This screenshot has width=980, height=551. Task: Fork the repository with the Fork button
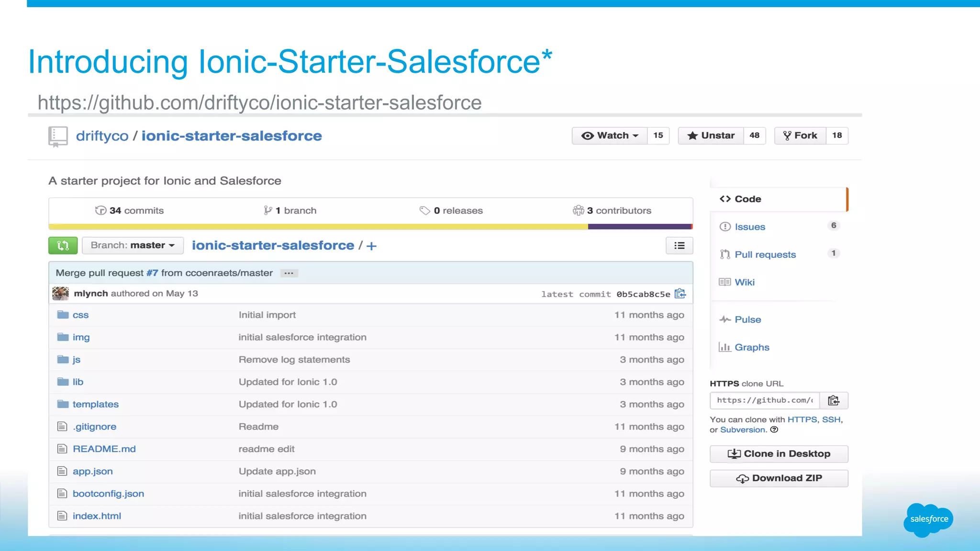(x=800, y=136)
